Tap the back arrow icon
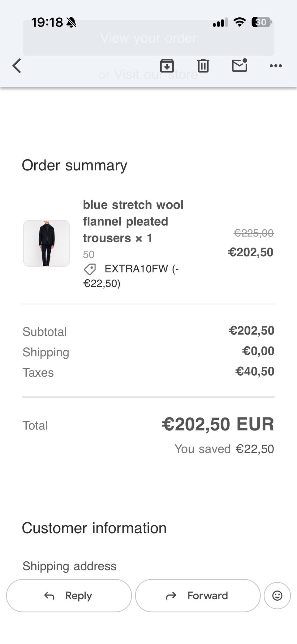 point(17,66)
